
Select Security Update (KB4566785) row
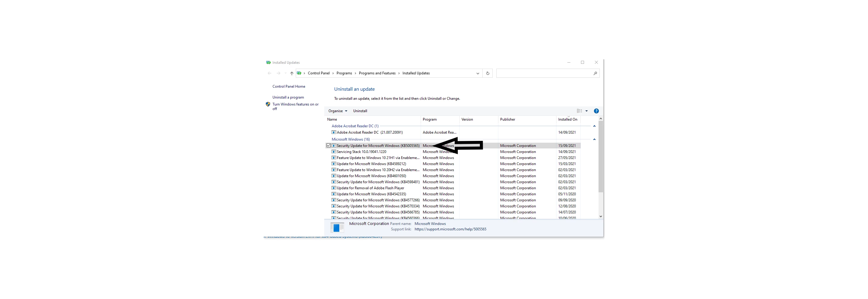[453, 213]
